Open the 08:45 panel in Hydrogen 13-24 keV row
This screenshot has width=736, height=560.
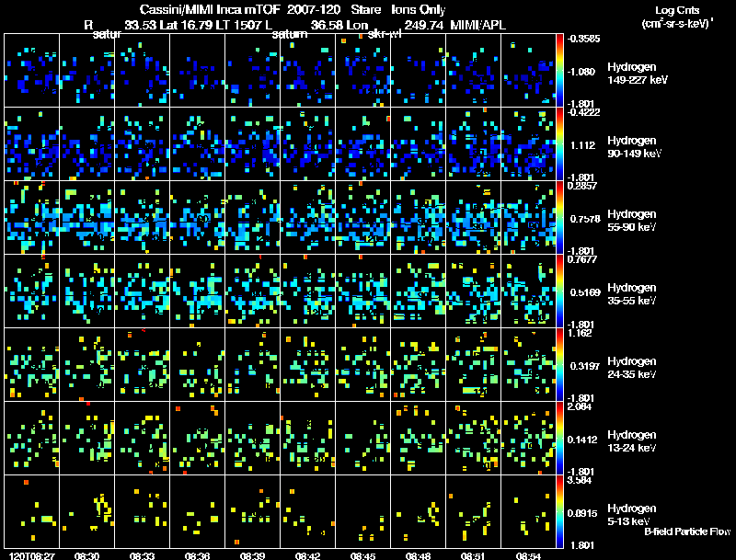point(362,439)
